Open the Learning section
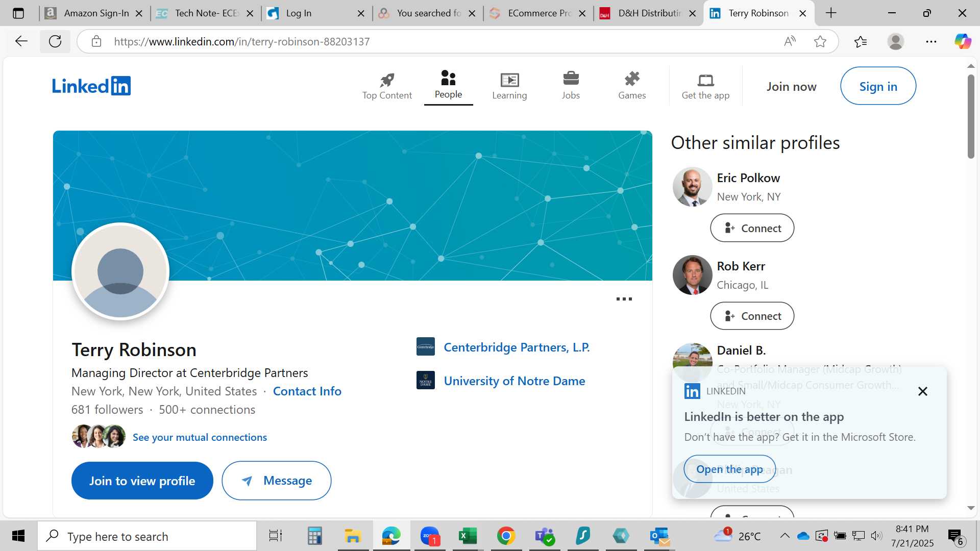Screen dimensions: 980x551 (x=509, y=86)
